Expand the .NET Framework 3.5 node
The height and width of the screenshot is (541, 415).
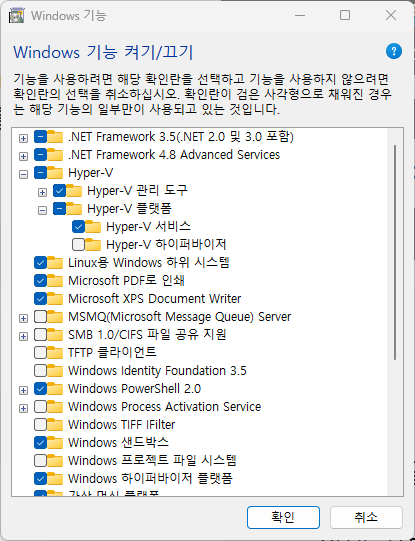pyautogui.click(x=23, y=138)
